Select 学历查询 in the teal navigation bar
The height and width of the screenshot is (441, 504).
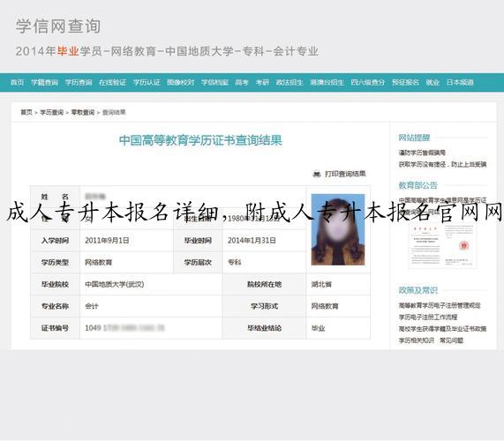point(79,83)
